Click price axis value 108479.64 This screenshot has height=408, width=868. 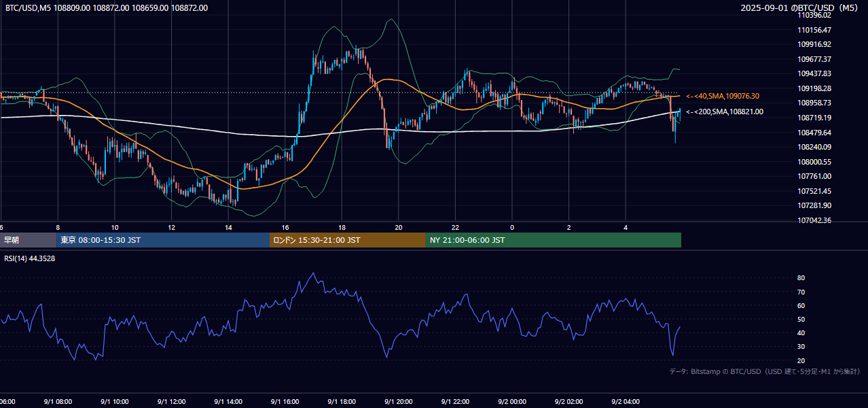click(814, 133)
